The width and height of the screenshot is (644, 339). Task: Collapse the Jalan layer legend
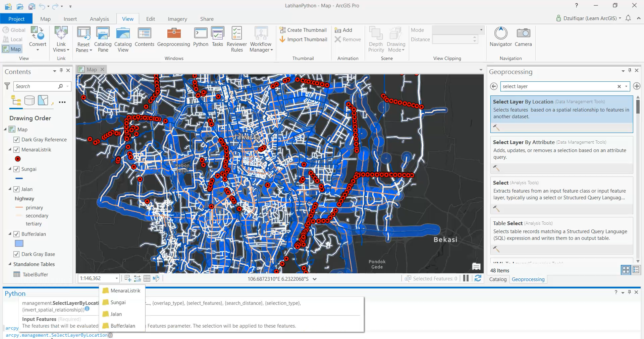click(10, 189)
